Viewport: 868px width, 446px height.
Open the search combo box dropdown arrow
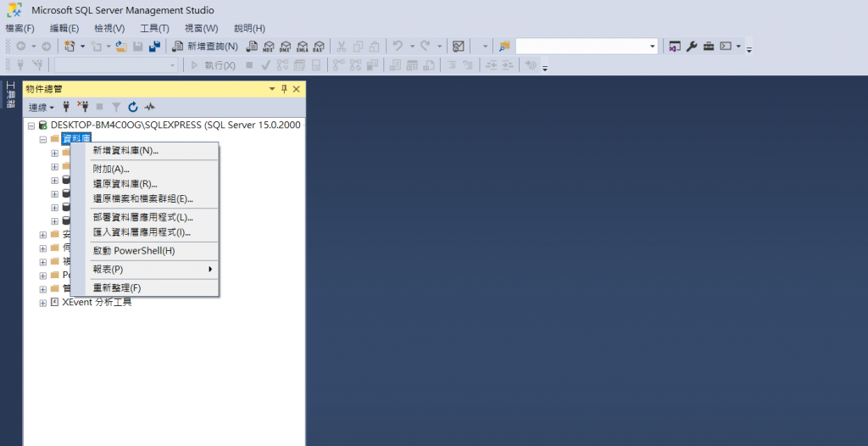click(653, 47)
